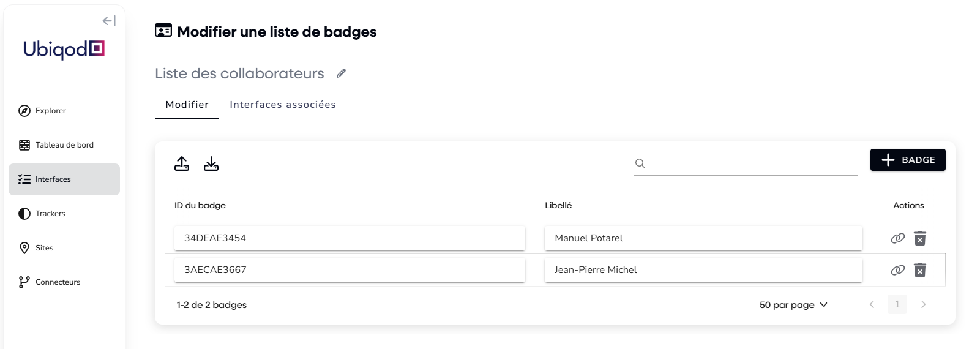The height and width of the screenshot is (349, 980).
Task: Delete the Jean-Pierre Michel badge
Action: (x=919, y=270)
